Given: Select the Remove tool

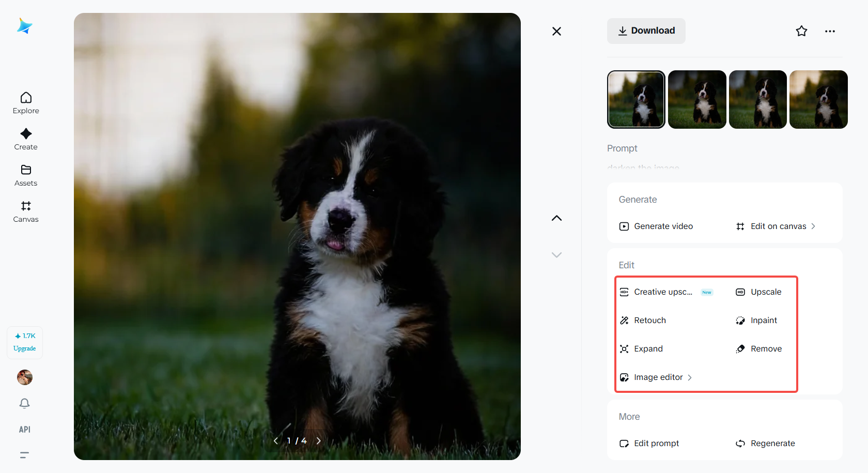Looking at the screenshot, I should [x=766, y=348].
